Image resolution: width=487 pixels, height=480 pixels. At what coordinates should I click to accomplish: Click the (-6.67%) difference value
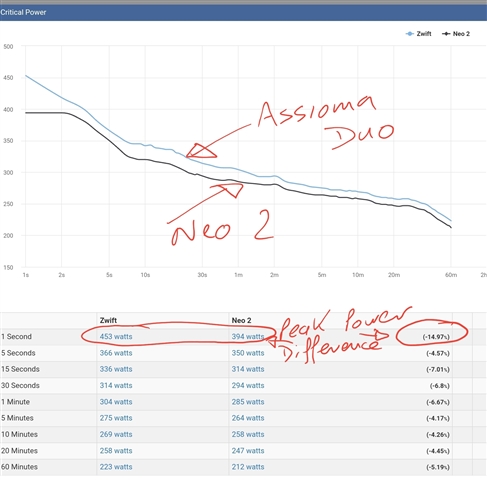(x=438, y=402)
